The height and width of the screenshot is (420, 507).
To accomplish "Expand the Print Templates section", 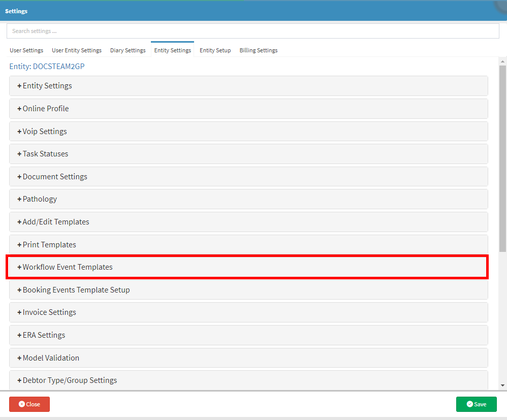I will pos(49,245).
